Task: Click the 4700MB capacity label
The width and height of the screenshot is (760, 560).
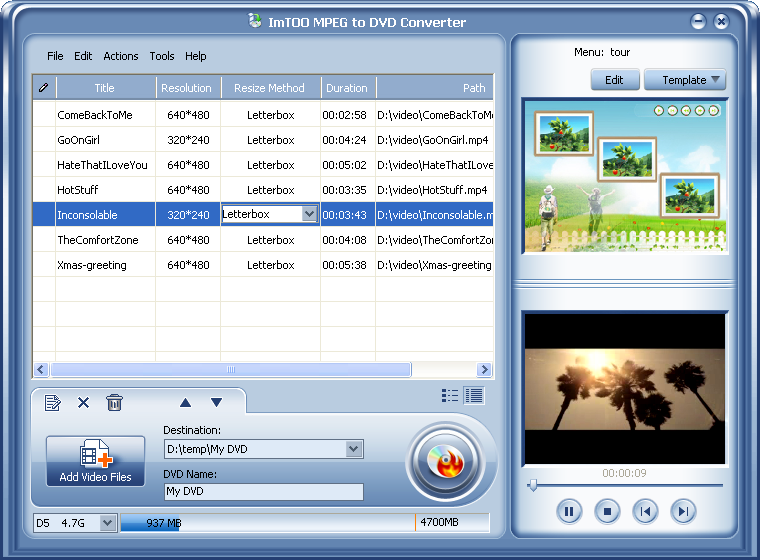Action: 439,523
